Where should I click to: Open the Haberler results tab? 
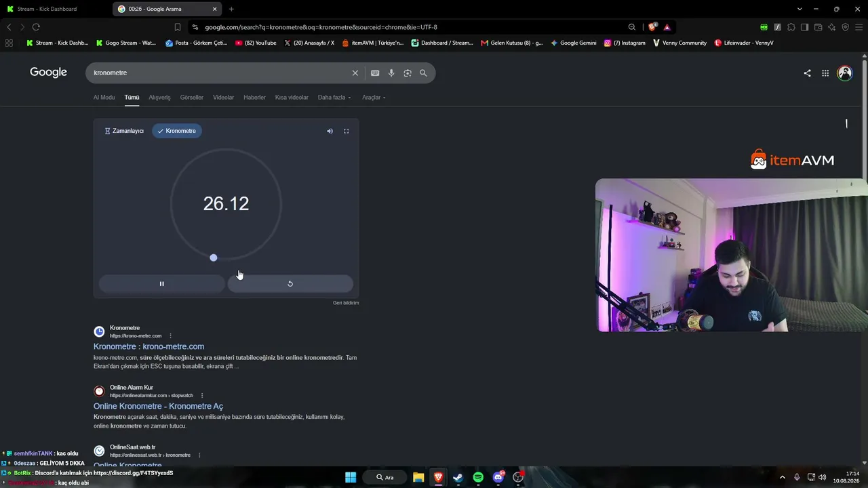[255, 98]
